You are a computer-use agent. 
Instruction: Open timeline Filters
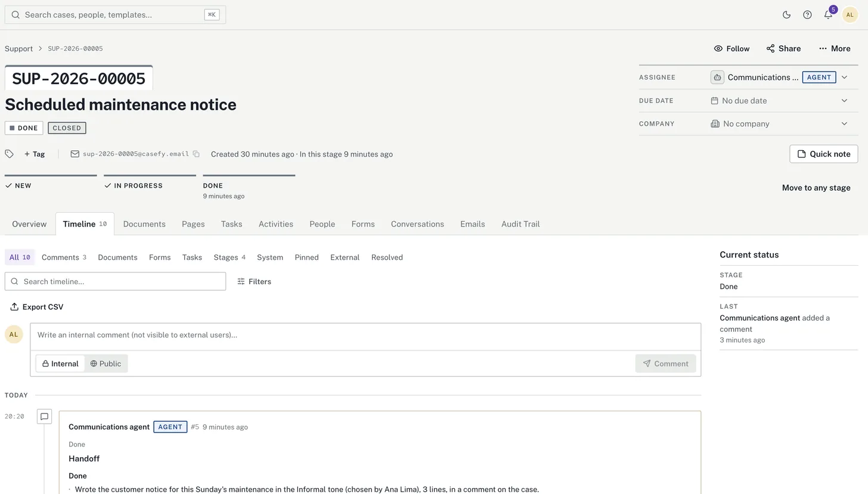[x=254, y=281]
